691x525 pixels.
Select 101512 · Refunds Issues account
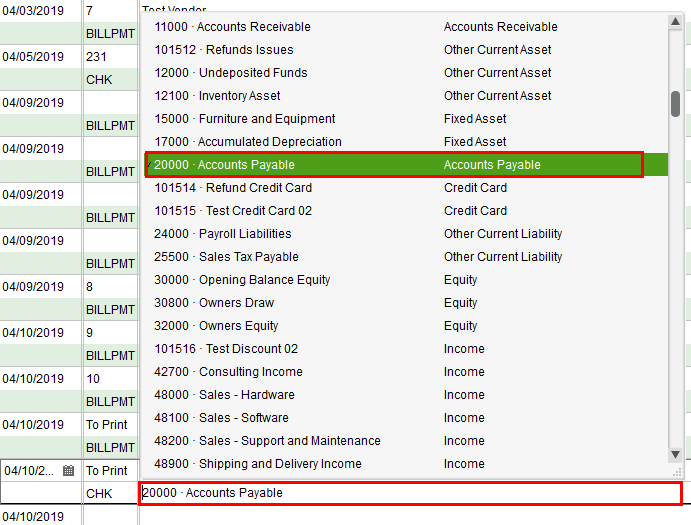tap(406, 50)
